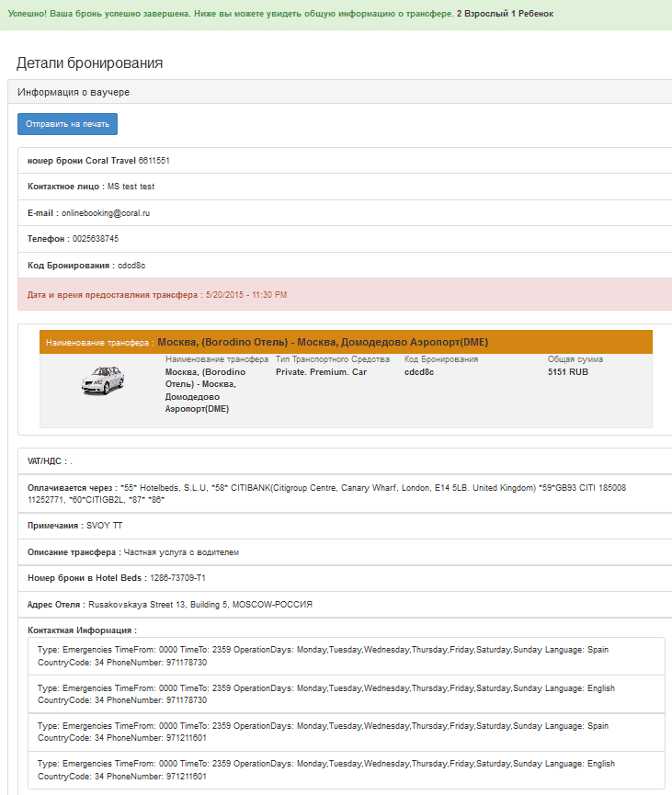Select the phone number 0025638745
Image resolution: width=672 pixels, height=795 pixels.
tap(96, 239)
